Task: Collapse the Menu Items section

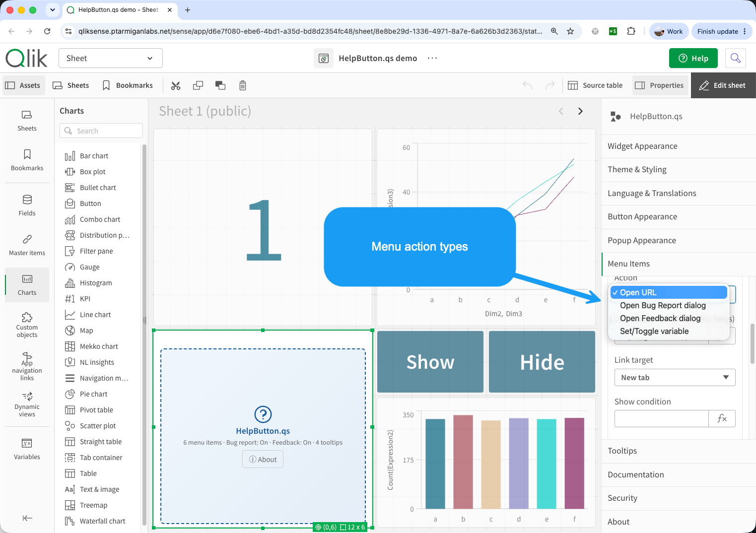Action: coord(679,264)
